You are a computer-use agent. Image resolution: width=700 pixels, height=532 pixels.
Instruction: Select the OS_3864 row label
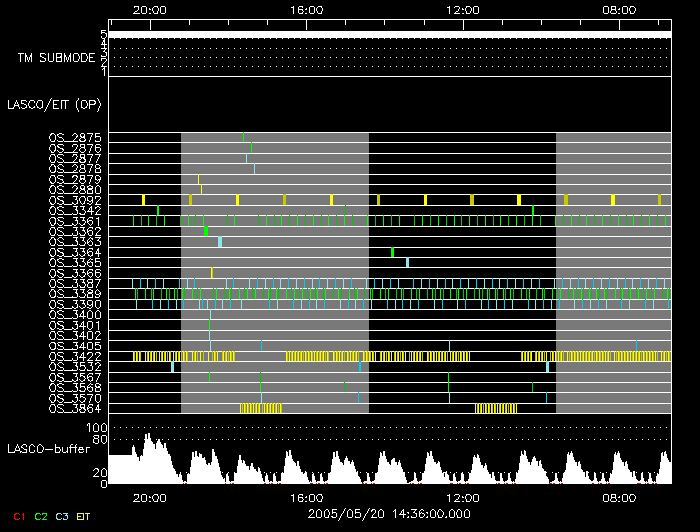tap(74, 408)
